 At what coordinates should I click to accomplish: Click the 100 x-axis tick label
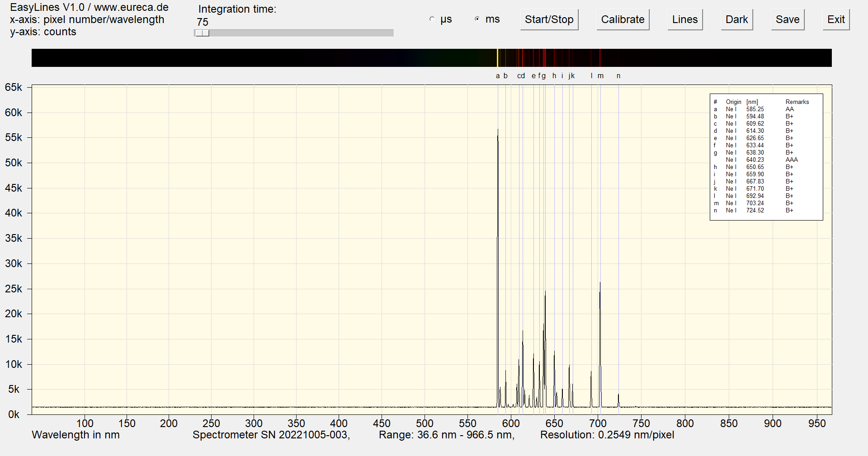pos(85,423)
